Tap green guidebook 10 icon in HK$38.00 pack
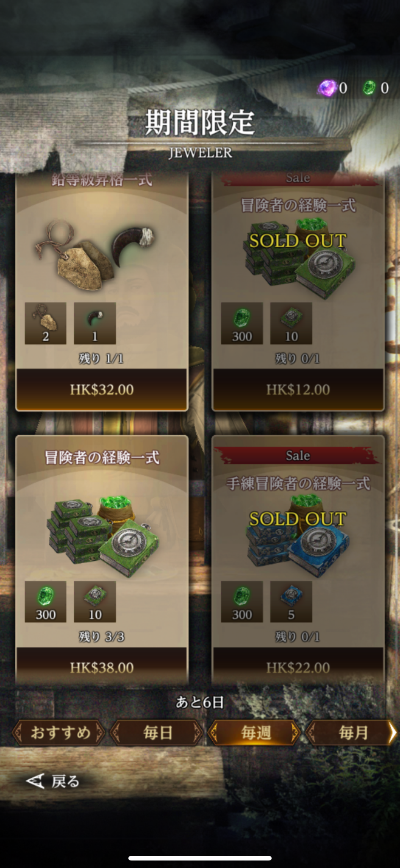Viewport: 400px width, 868px height. (x=95, y=601)
